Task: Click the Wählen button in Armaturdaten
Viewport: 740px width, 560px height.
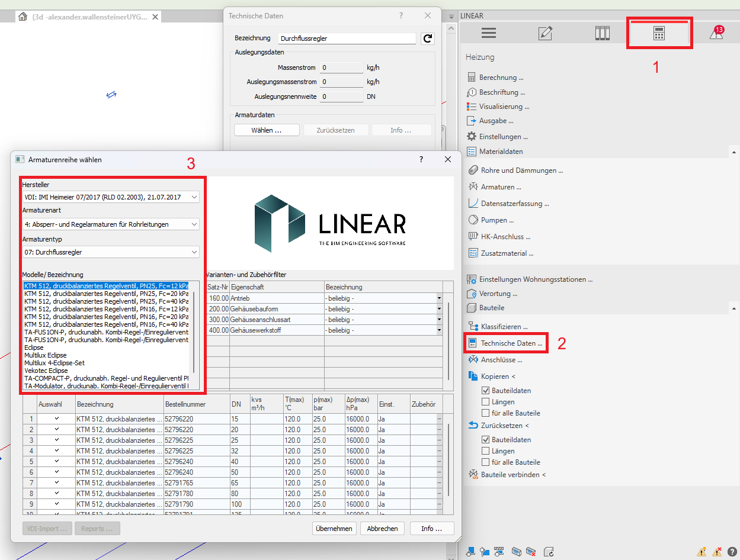Action: (266, 130)
